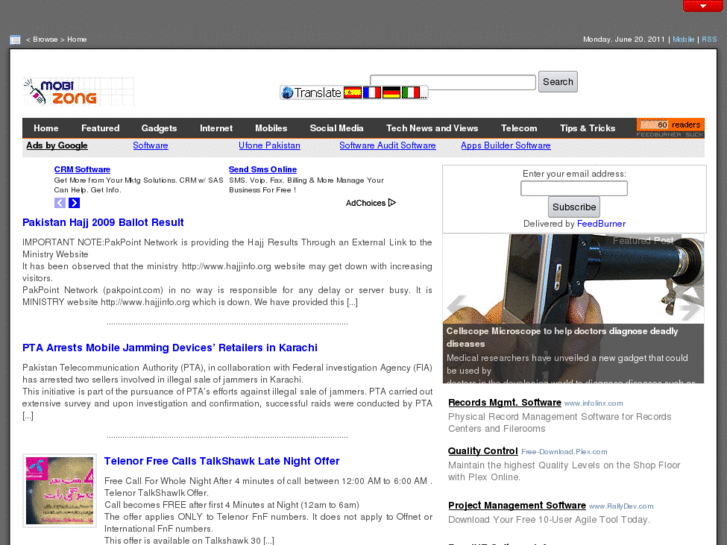This screenshot has height=545, width=727.
Task: Click the Translate globe icon
Action: 287,92
